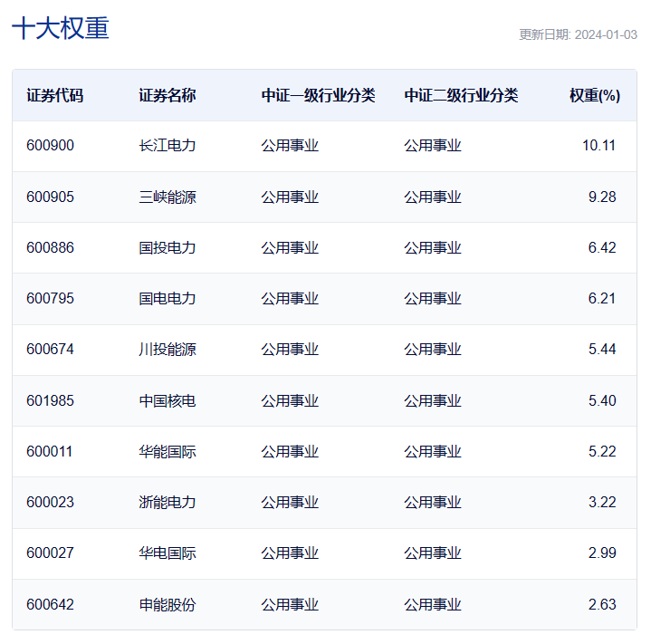This screenshot has width=651, height=644.
Task: Open stock code 600011
Action: [x=50, y=451]
